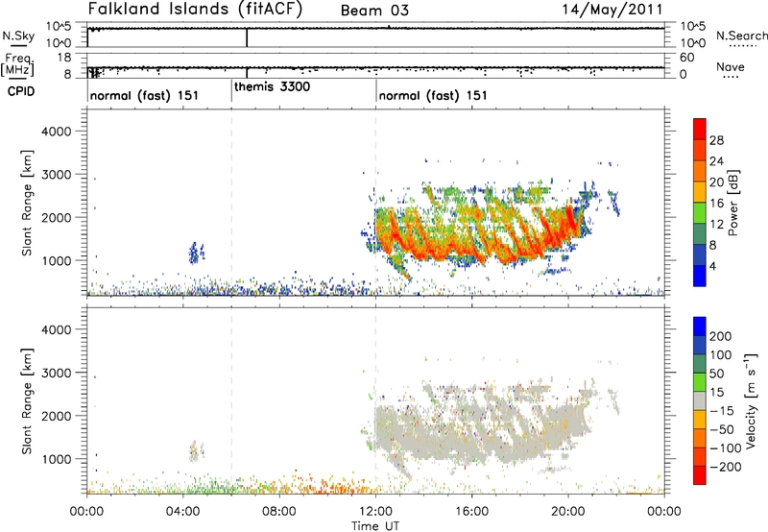Pick the yellow -50 to -15 Velocity swatch
This screenshot has height=532, width=768.
pyautogui.click(x=700, y=420)
